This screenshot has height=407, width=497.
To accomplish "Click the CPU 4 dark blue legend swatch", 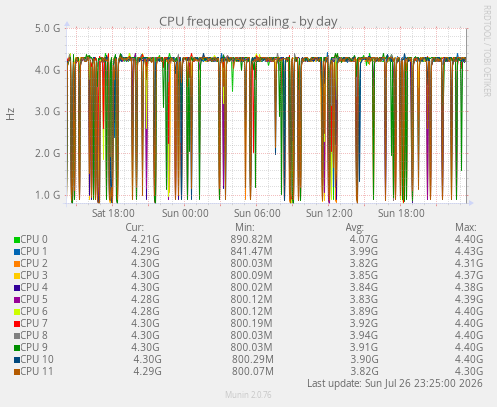I will click(x=17, y=288).
